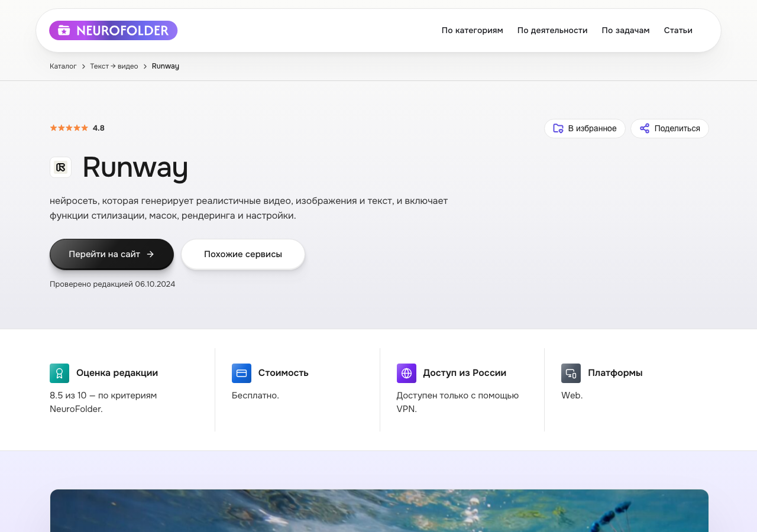Click Проверено редакцией 06.10.2024 text
This screenshot has width=757, height=532.
[112, 284]
